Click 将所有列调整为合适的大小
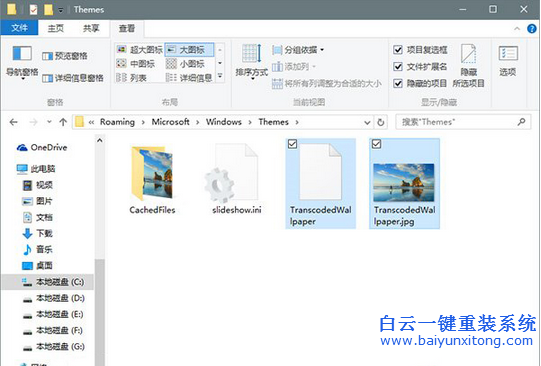Image resolution: width=541 pixels, height=366 pixels. coord(326,83)
